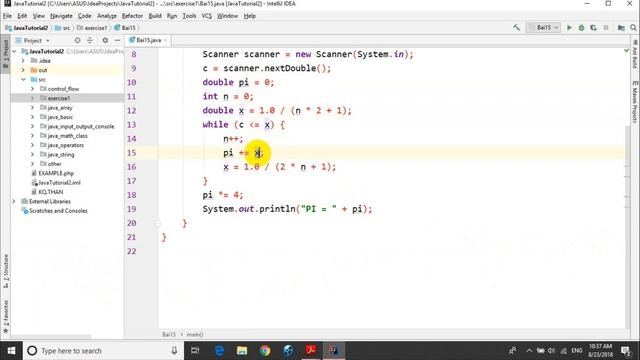
Task: Click the Build project hammer icon
Action: 516,28
